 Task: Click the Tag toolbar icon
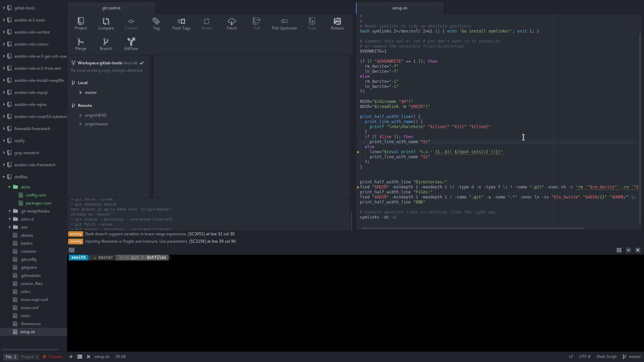(156, 24)
